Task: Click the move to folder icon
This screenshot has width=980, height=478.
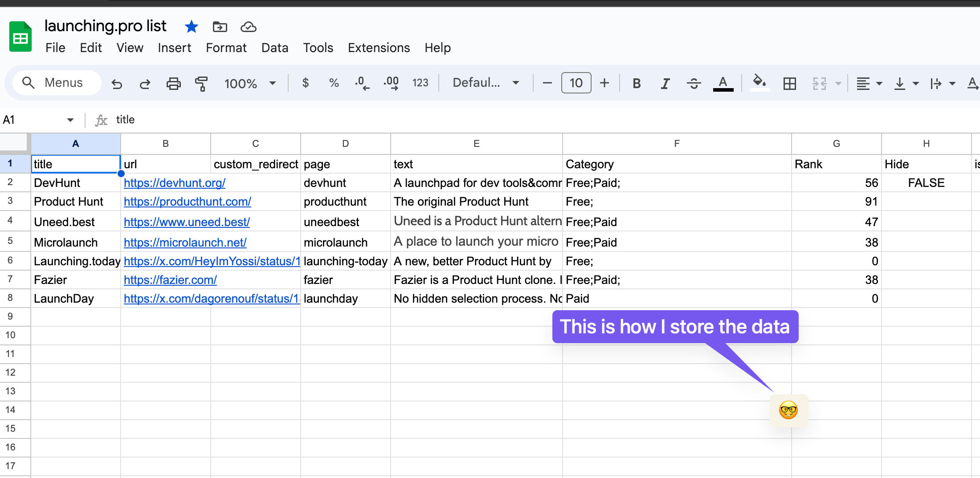Action: (220, 27)
